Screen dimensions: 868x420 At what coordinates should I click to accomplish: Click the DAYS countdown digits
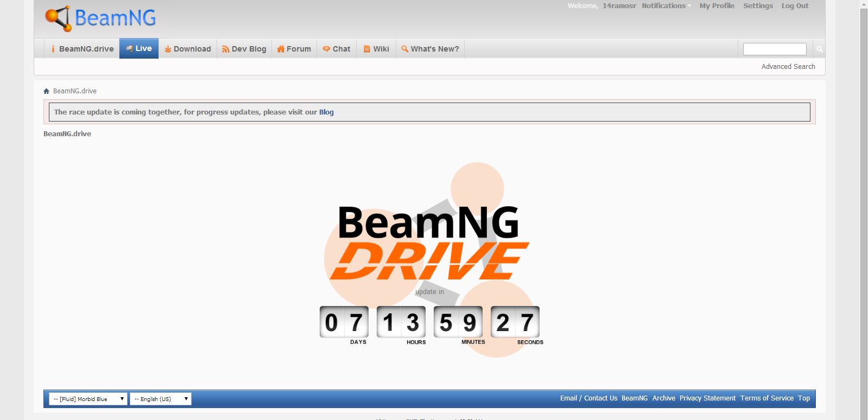344,322
